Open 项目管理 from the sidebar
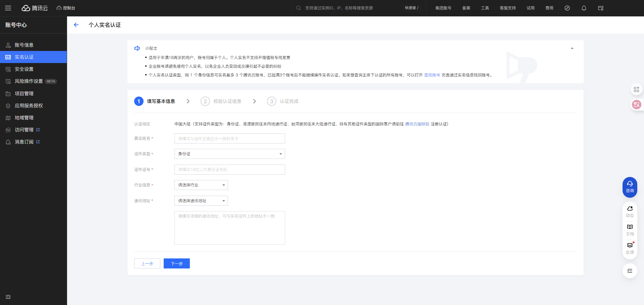The width and height of the screenshot is (644, 305). click(x=24, y=94)
